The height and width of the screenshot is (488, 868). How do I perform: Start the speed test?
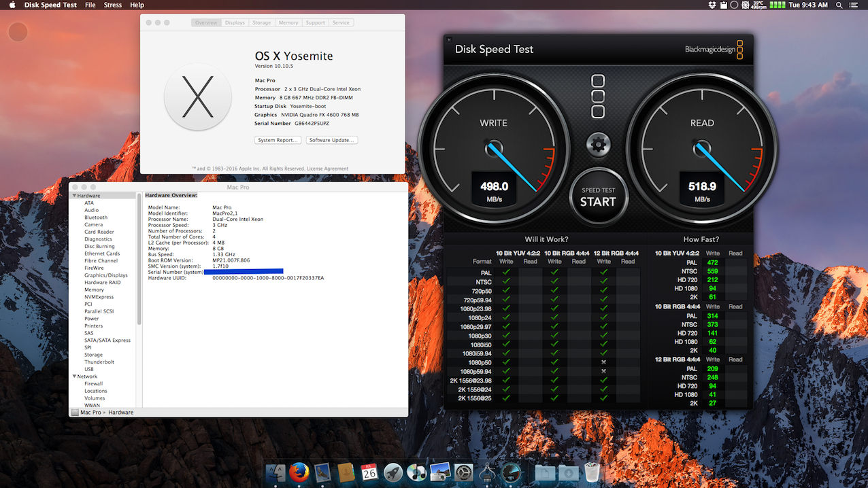point(598,198)
